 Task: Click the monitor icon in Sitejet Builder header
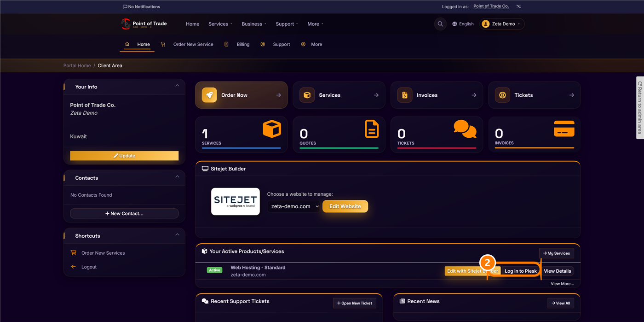(205, 169)
